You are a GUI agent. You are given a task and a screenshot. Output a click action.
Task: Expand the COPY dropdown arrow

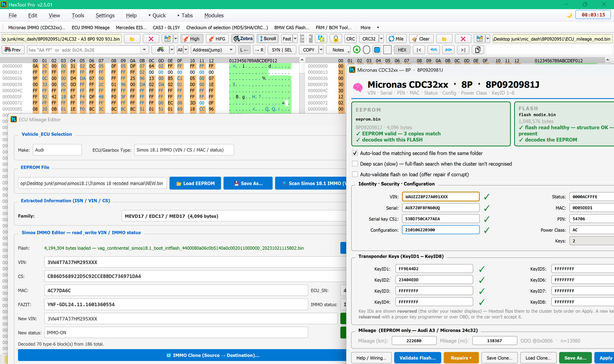pos(321,50)
